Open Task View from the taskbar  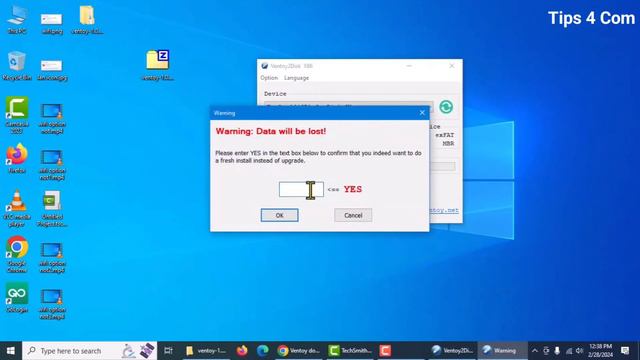(168, 351)
